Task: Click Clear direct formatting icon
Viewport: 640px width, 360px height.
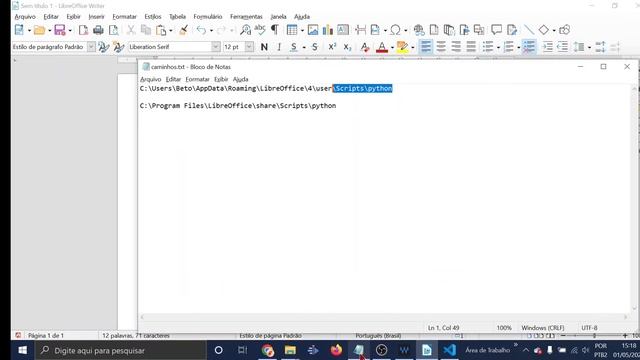Action: click(365, 47)
